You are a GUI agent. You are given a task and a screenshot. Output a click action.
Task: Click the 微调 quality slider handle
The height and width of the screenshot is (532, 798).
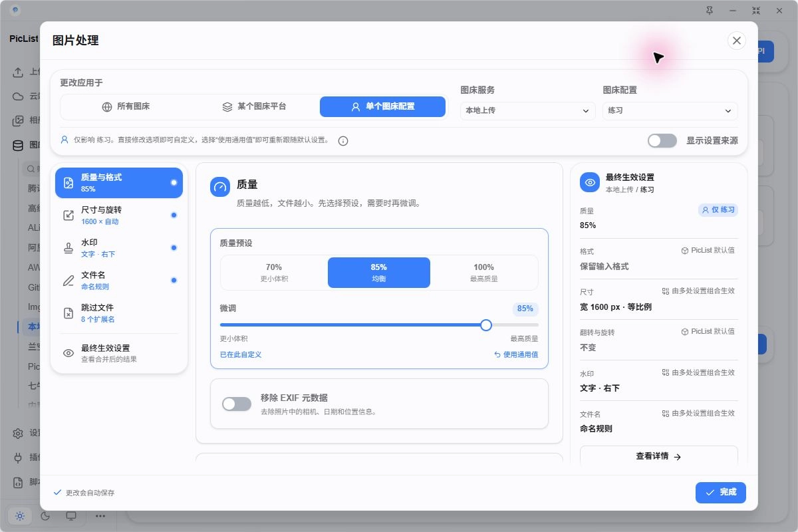(486, 325)
